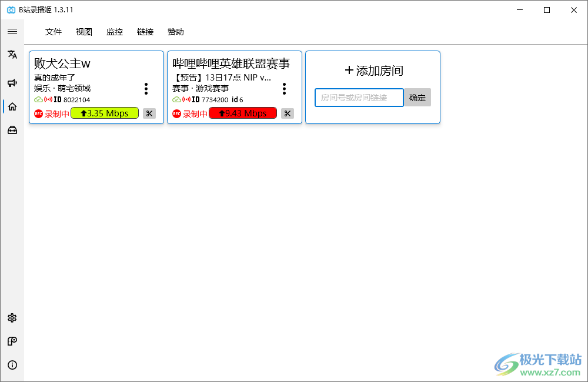Click red REC icon on 败犬公主w card
Screen dimensions: 588x382
point(38,113)
